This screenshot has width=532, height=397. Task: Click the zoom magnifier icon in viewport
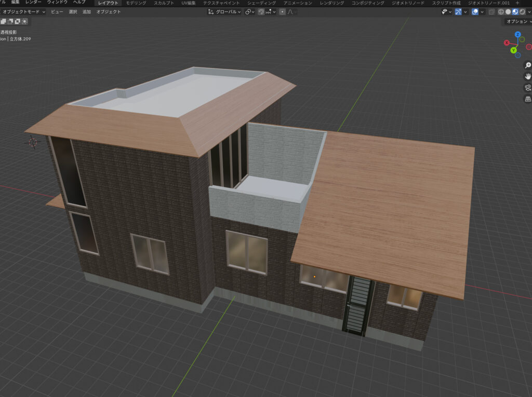(x=528, y=65)
